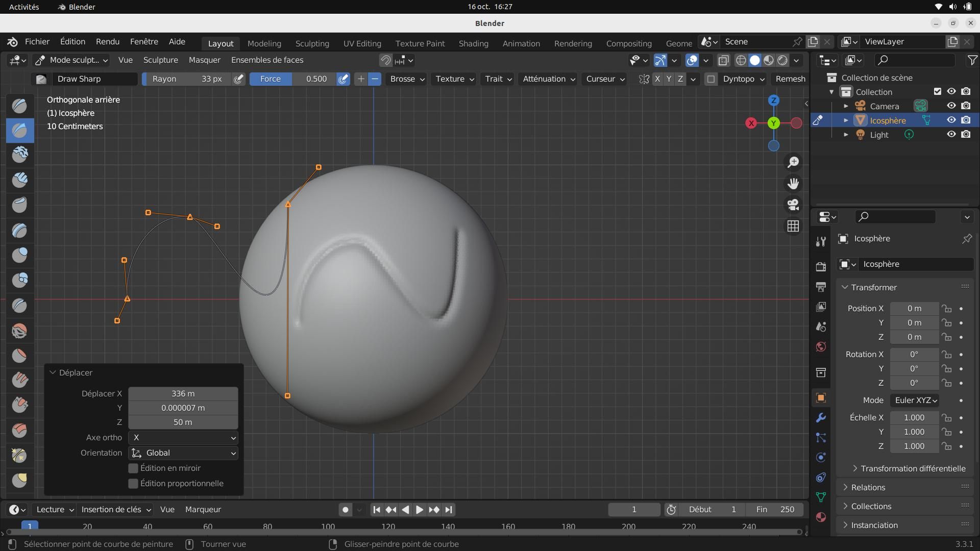Viewport: 980px width, 551px height.
Task: Switch to the Shading workspace tab
Action: pyautogui.click(x=474, y=43)
